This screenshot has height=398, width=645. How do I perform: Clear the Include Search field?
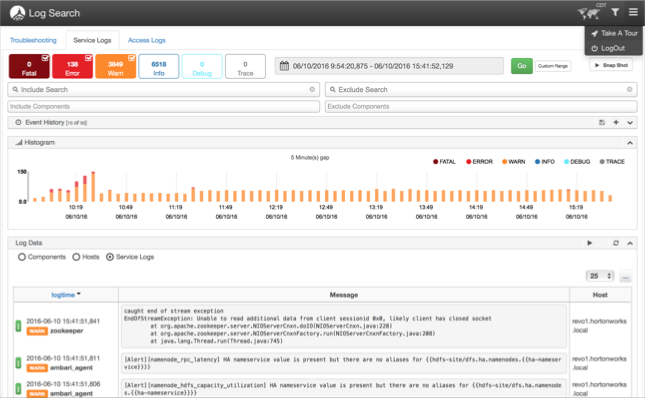(x=312, y=89)
